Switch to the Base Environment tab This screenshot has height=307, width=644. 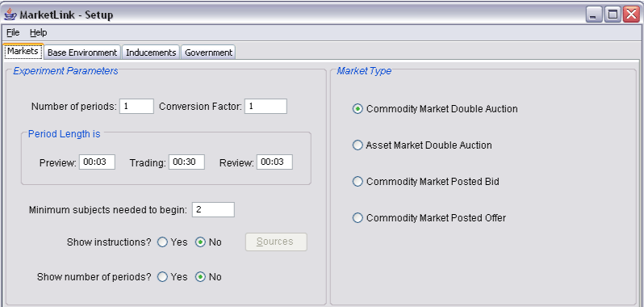click(x=82, y=53)
